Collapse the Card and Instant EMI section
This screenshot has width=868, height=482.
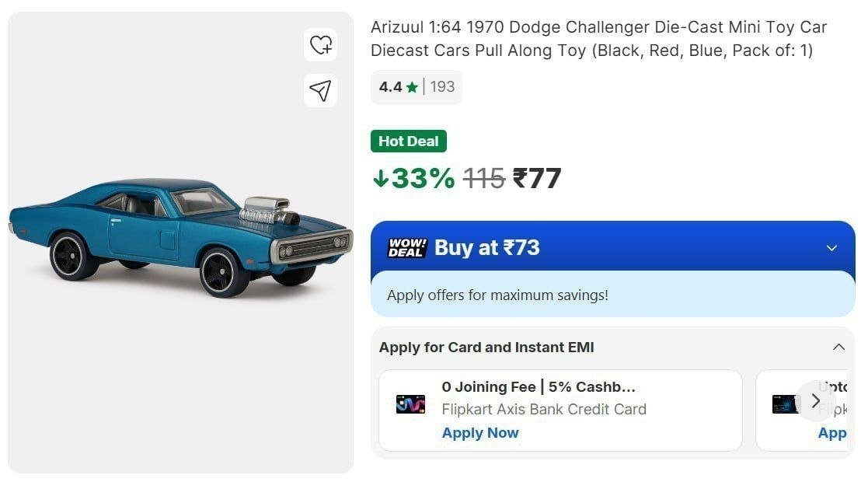point(838,347)
